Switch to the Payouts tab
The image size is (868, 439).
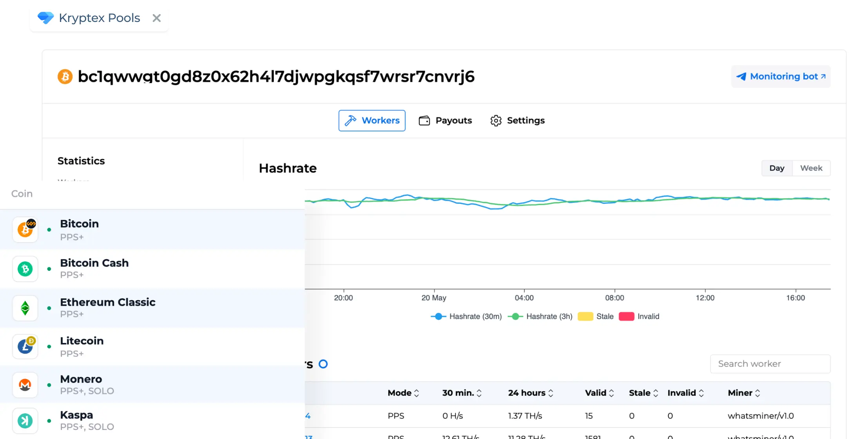tap(445, 120)
